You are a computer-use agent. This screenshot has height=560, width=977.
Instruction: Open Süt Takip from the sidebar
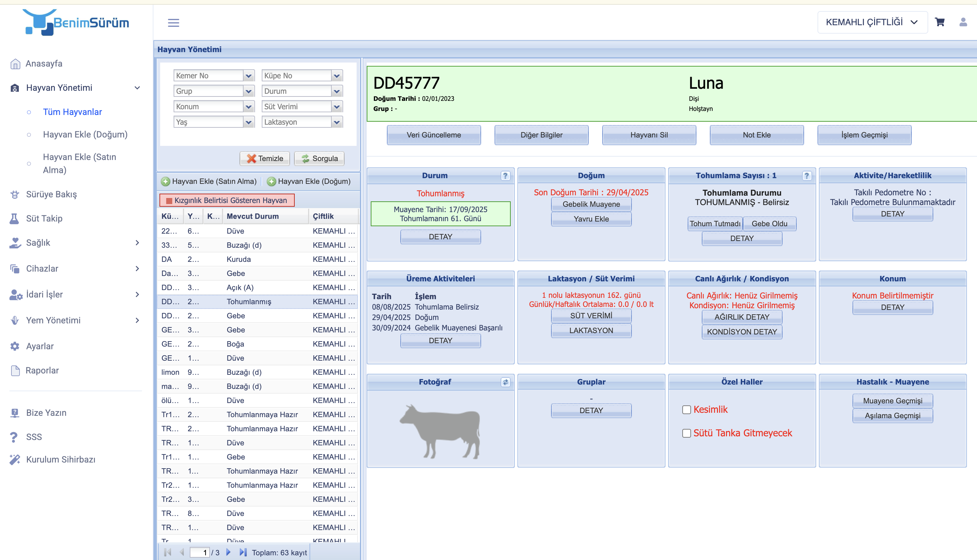coord(44,218)
